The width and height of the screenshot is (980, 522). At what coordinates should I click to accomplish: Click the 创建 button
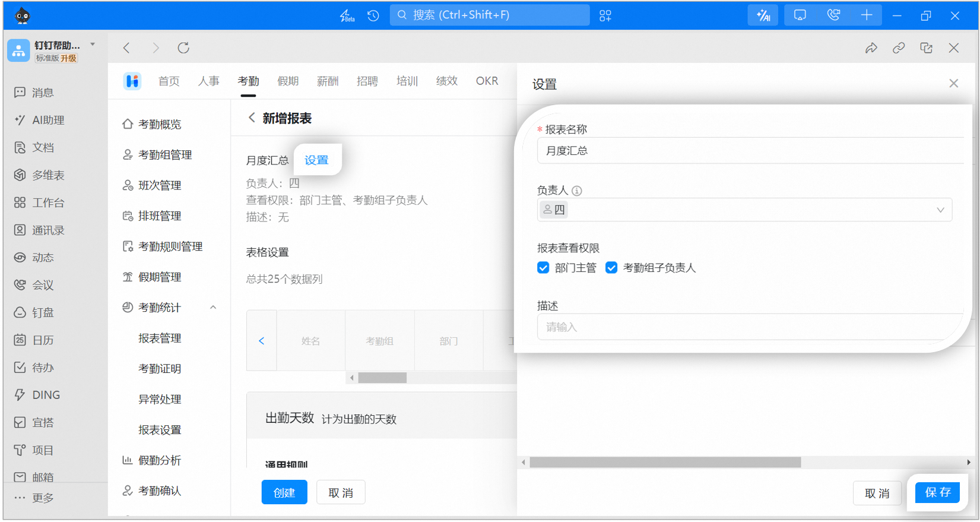[284, 492]
